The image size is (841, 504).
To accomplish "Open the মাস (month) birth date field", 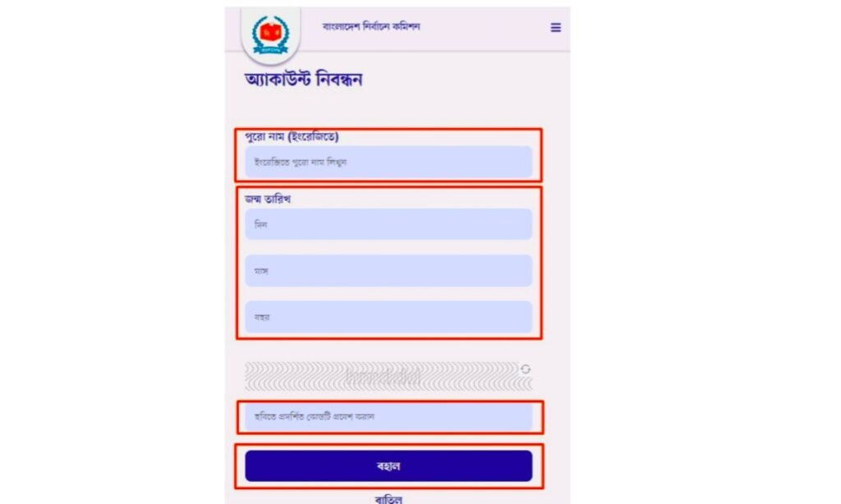I will 388,271.
